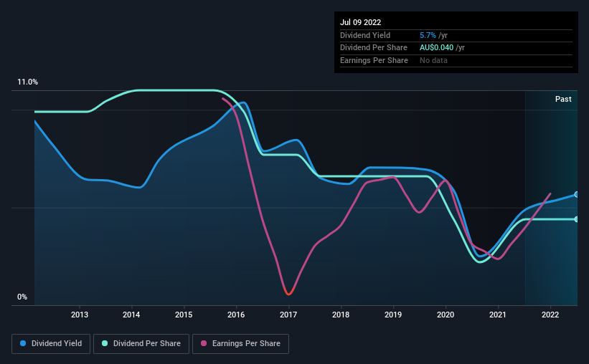Click the 2022 axis label

pyautogui.click(x=550, y=315)
